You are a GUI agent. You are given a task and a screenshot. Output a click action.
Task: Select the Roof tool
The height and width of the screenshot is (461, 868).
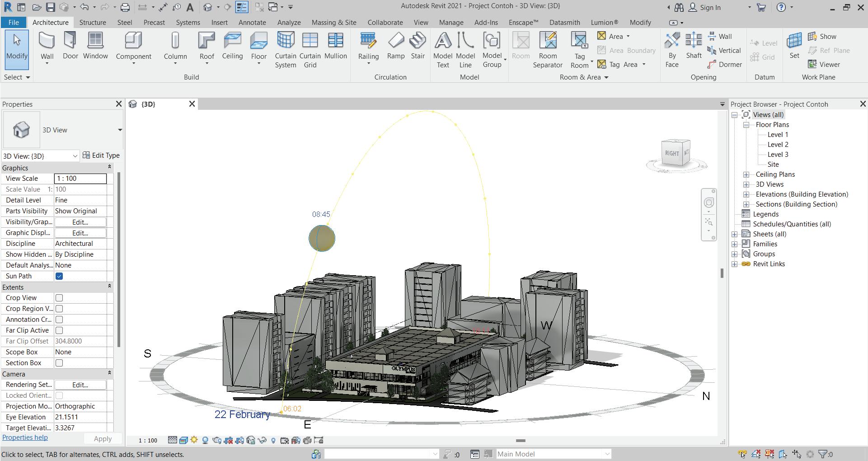[x=206, y=47]
